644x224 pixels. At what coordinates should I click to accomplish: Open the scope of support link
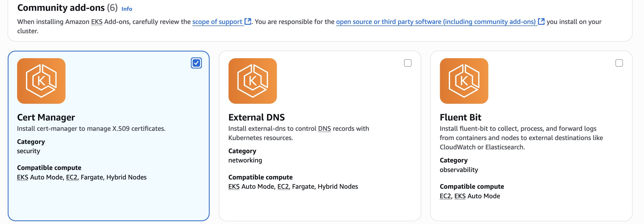217,22
